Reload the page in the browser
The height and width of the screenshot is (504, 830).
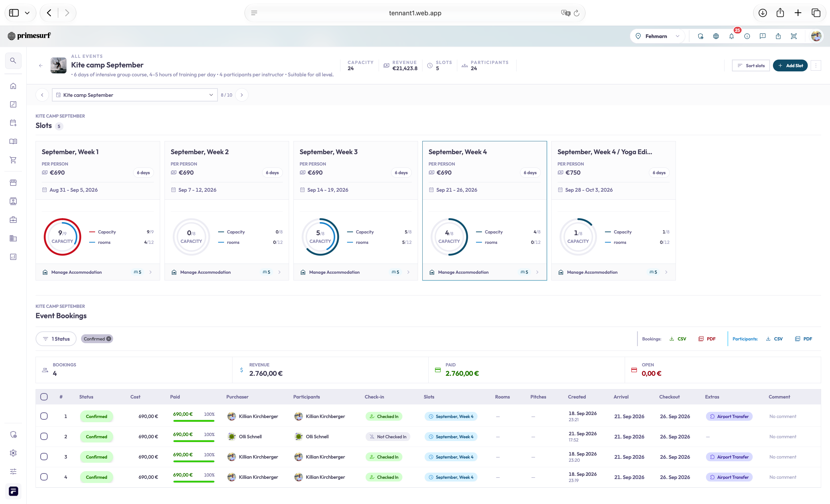point(577,13)
